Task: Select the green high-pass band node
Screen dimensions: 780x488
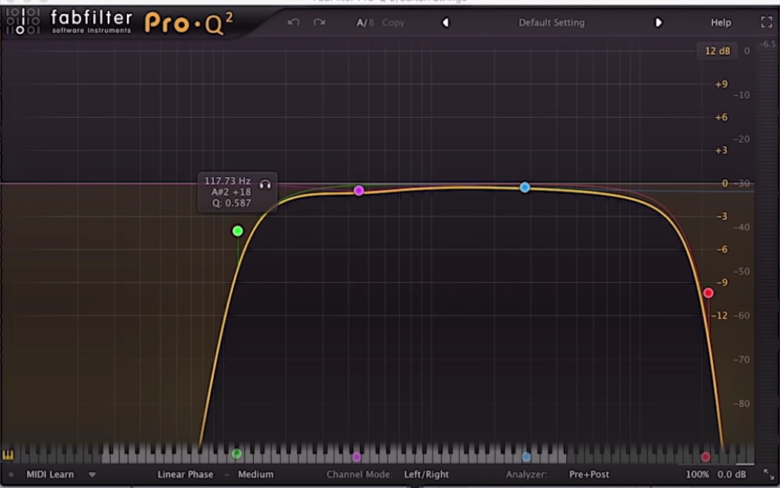Action: (238, 231)
